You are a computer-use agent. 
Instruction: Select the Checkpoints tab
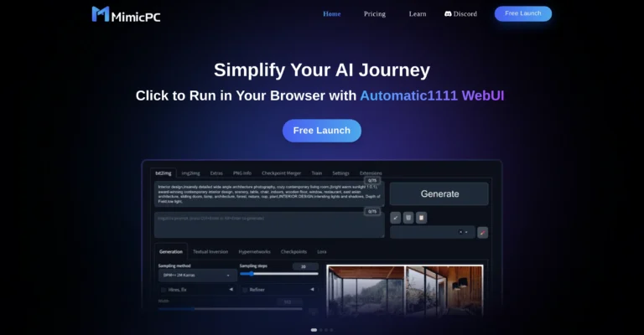[293, 251]
